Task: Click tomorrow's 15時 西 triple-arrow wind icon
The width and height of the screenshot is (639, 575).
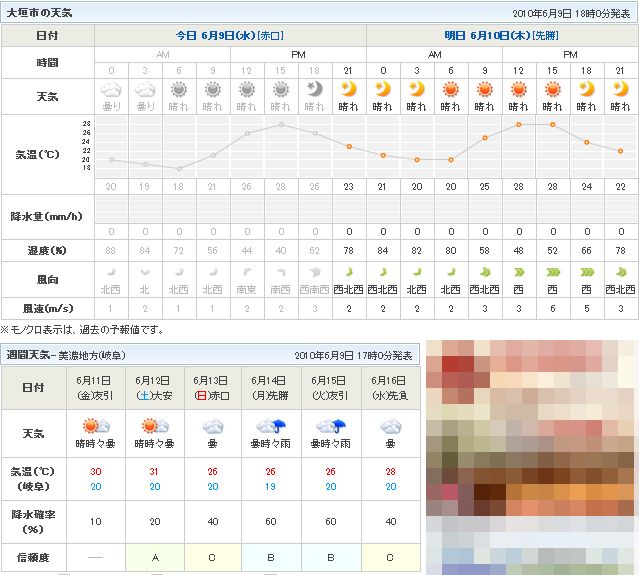Action: click(553, 272)
